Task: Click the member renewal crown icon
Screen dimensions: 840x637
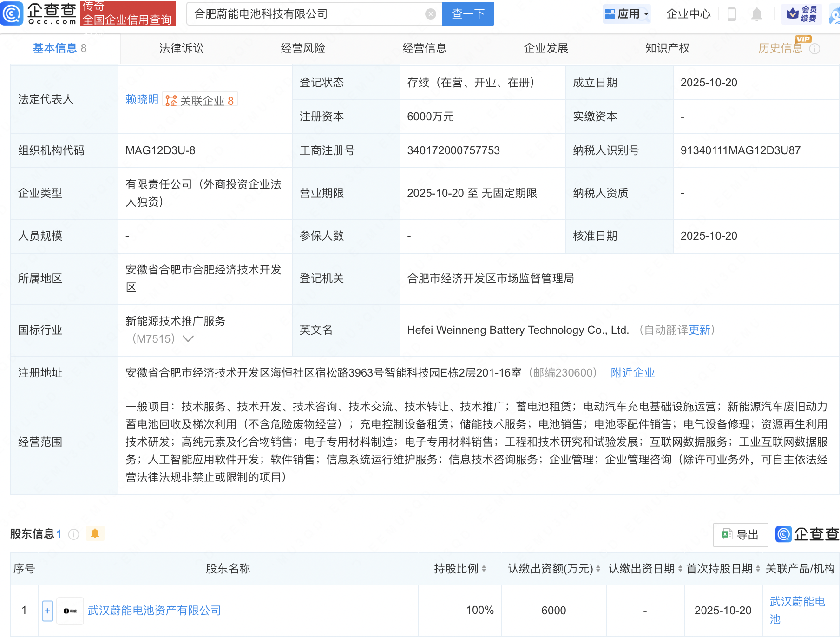Action: (x=793, y=14)
